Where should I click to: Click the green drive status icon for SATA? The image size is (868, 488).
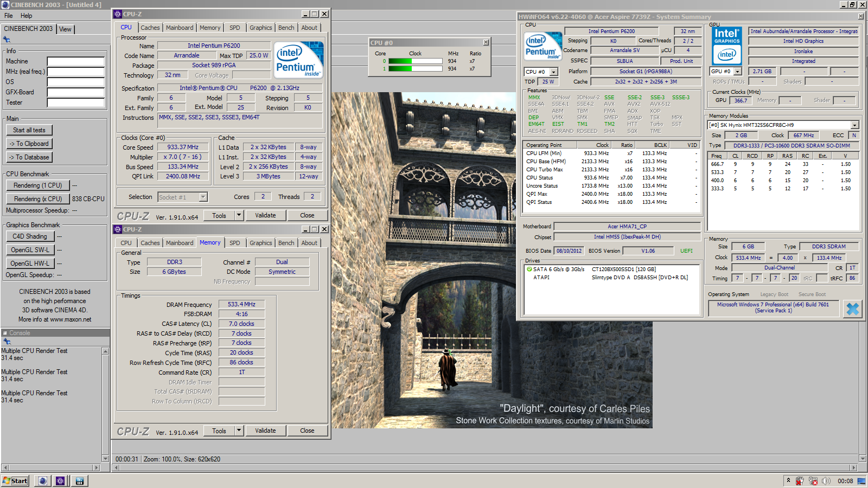(529, 269)
